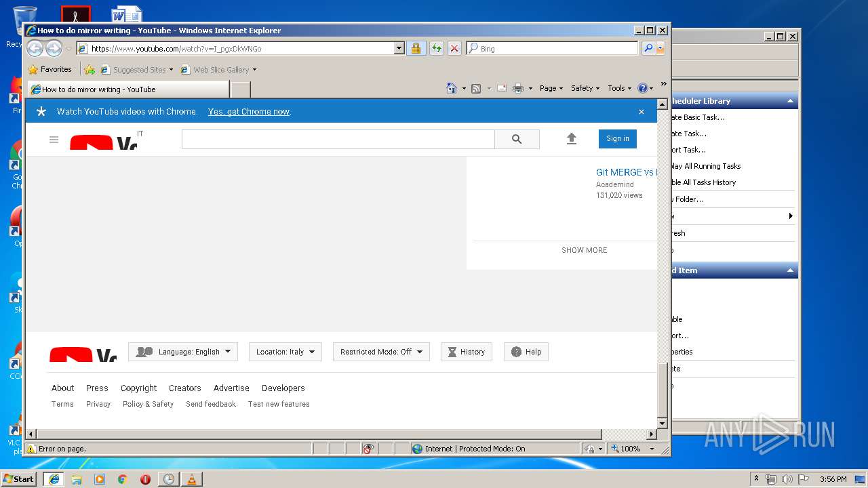
Task: Select the 'How to do mirror writing - YouTube' tab
Action: tap(127, 89)
